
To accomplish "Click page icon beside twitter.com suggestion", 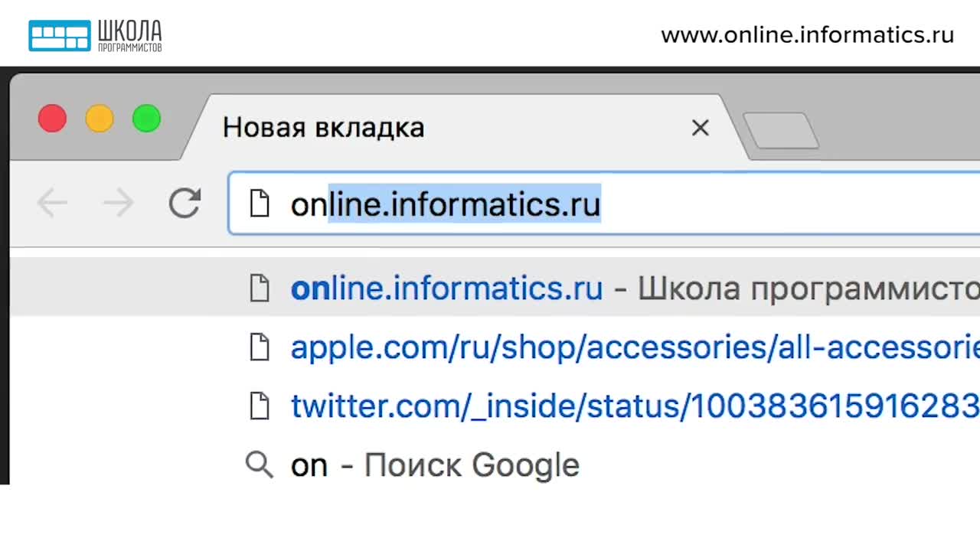I will coord(260,406).
